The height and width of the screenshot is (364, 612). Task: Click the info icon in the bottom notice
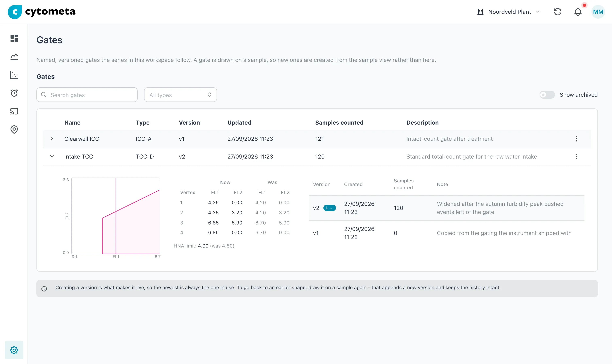[44, 289]
